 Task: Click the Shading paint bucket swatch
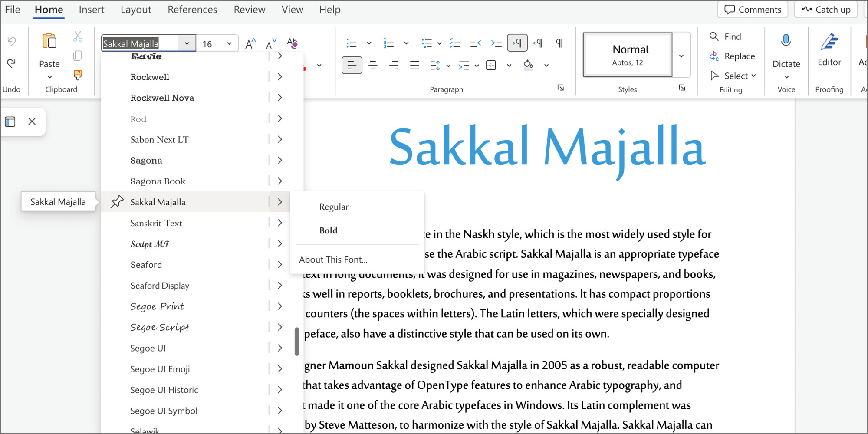529,65
